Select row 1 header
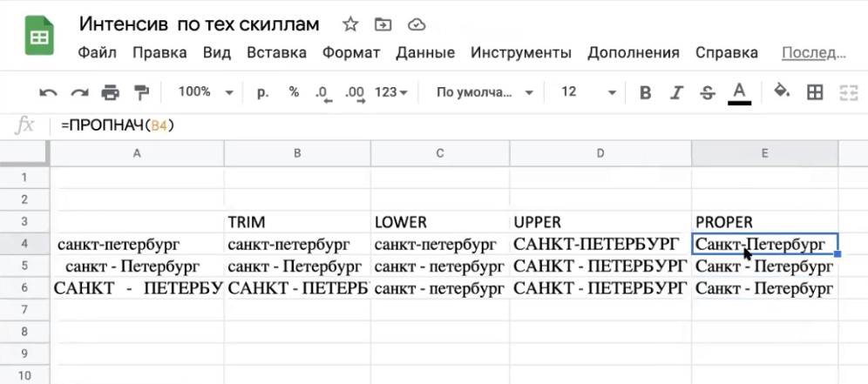Screen dimensions: 868x384 tap(24, 178)
